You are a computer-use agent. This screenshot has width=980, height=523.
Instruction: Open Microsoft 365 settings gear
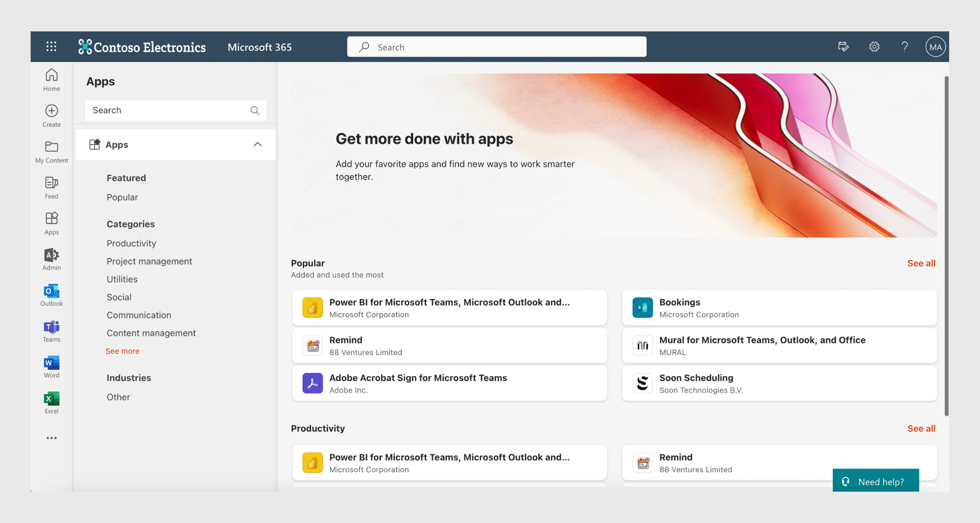pos(874,46)
